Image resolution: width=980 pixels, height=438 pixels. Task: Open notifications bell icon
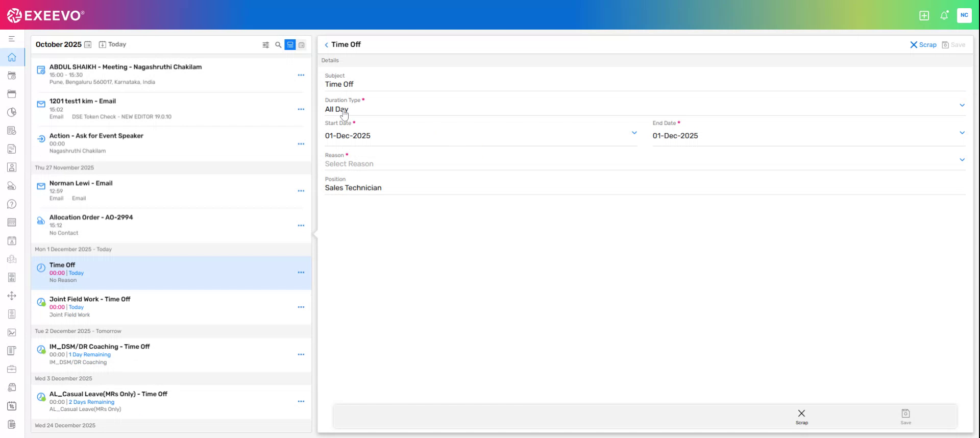point(944,15)
